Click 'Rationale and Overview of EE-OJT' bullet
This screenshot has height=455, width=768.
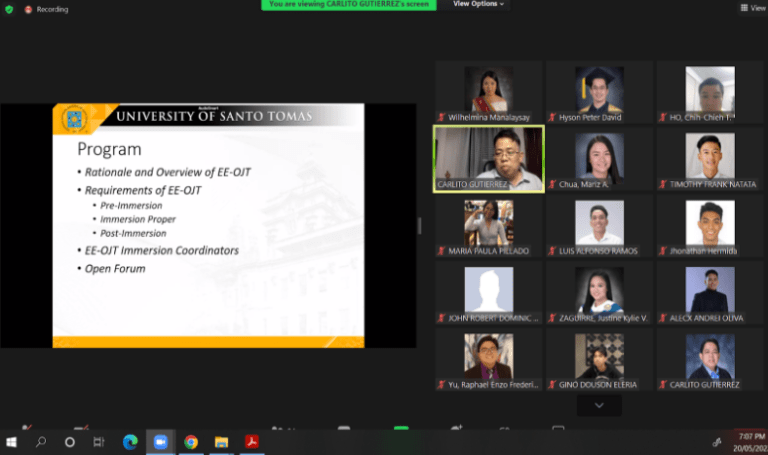pyautogui.click(x=168, y=172)
